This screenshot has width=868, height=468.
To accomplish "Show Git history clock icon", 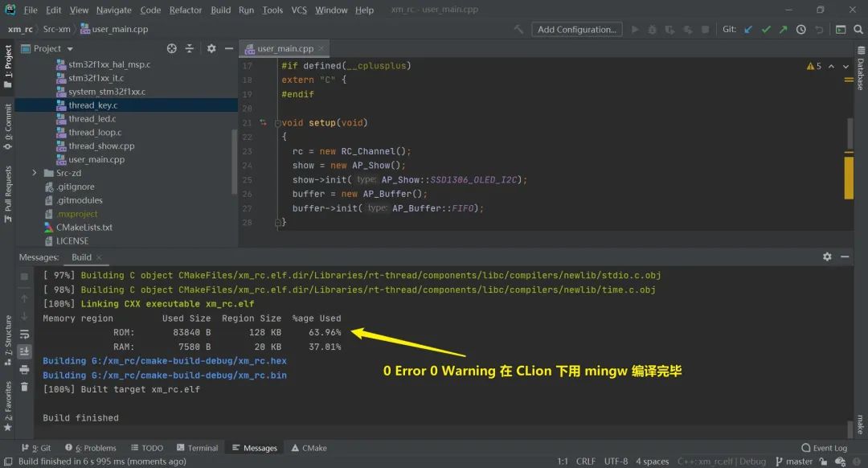I will point(801,30).
